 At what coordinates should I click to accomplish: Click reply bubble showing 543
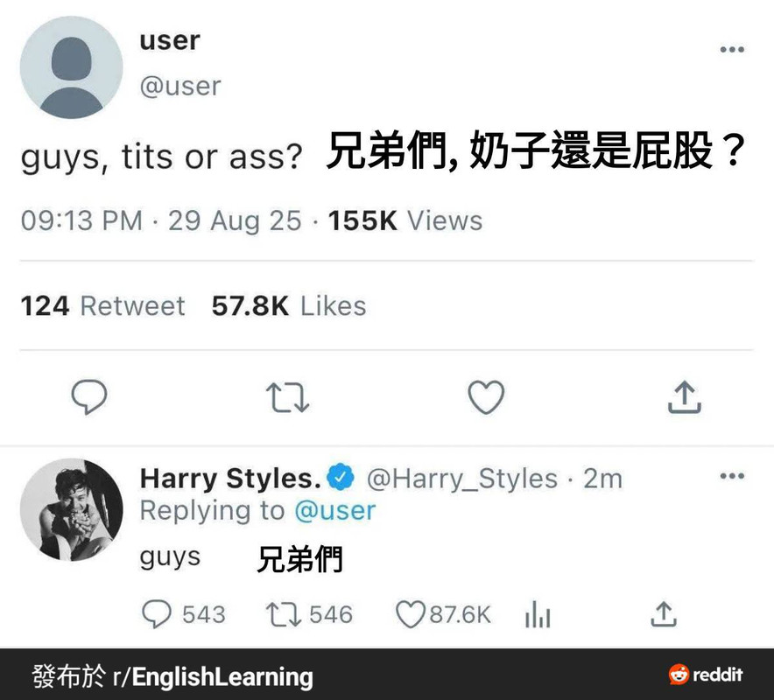183,614
